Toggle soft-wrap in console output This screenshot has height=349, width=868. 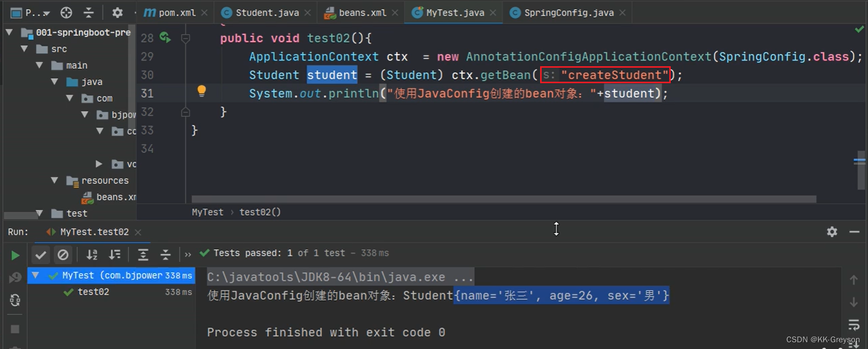[x=854, y=325]
